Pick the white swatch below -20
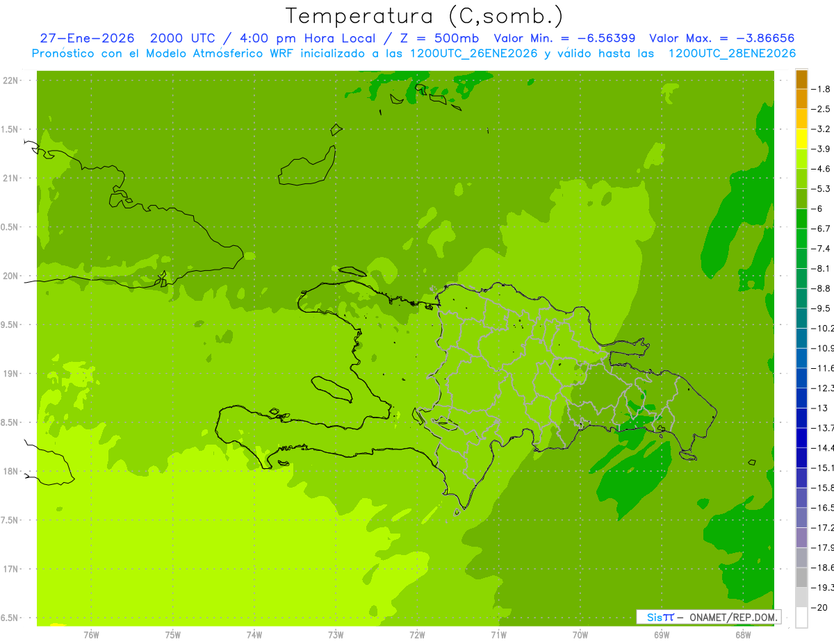Image resolution: width=834 pixels, height=644 pixels. [801, 618]
